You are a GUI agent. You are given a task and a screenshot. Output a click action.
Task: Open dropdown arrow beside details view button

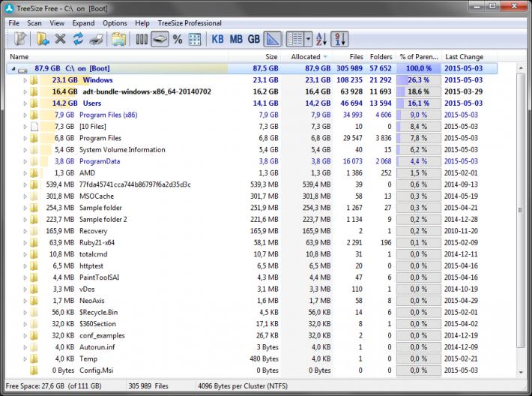308,39
